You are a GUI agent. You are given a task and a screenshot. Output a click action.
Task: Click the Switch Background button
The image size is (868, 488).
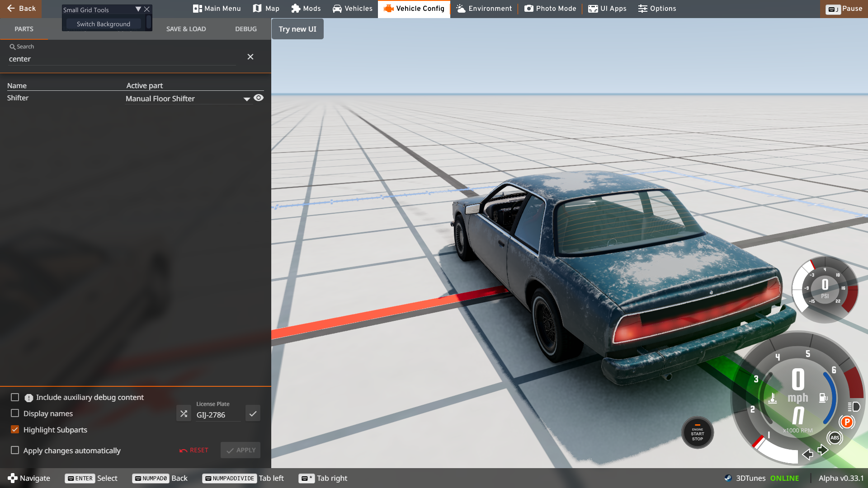[x=104, y=24]
